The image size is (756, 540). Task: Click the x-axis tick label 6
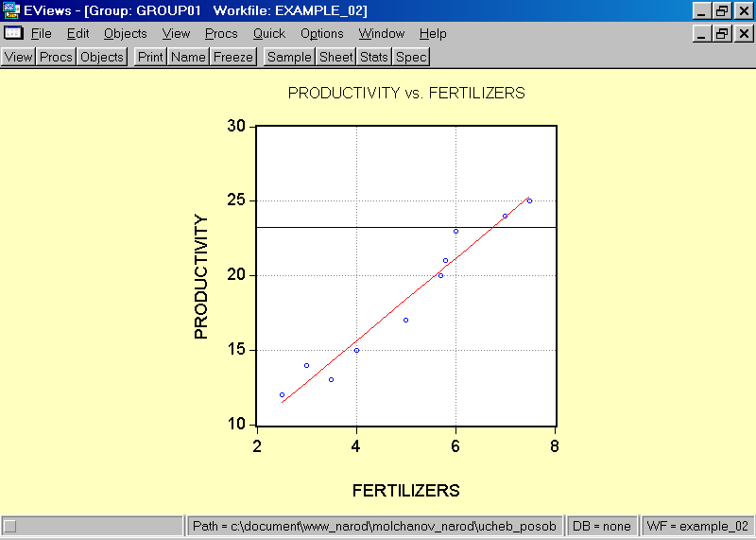click(455, 446)
